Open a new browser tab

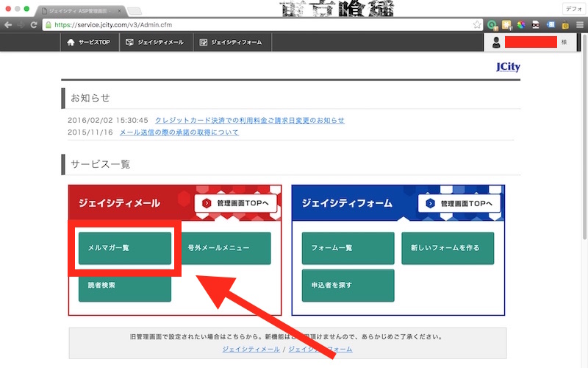pos(135,11)
